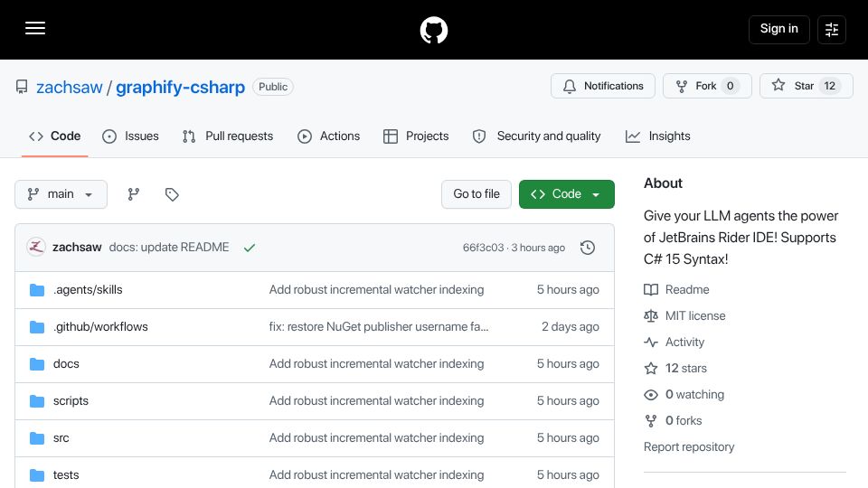
Task: Star the repository
Action: 806,86
